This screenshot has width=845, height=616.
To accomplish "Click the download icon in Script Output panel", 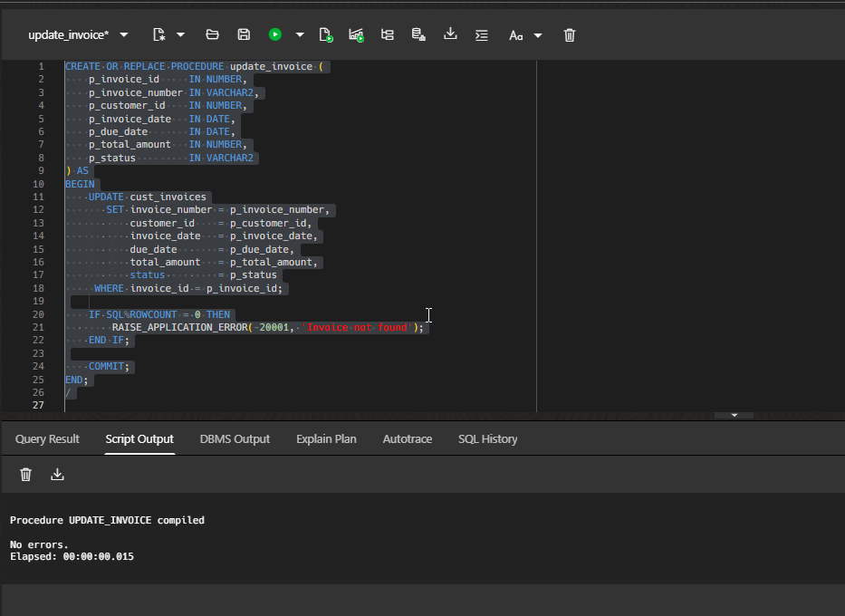I will coord(57,474).
